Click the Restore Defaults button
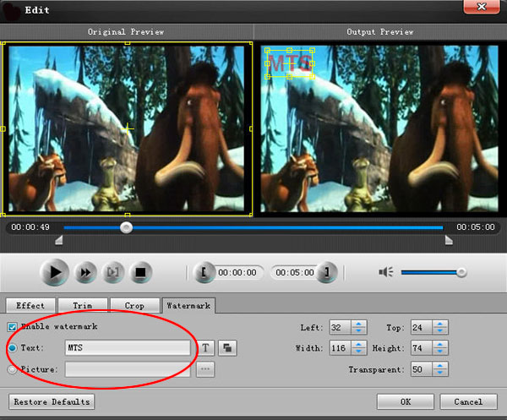The width and height of the screenshot is (507, 420). 52,401
